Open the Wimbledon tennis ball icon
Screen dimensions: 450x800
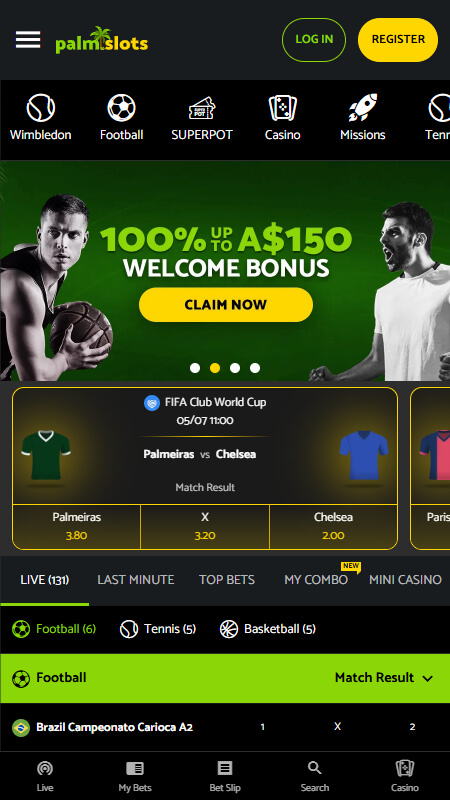click(40, 108)
